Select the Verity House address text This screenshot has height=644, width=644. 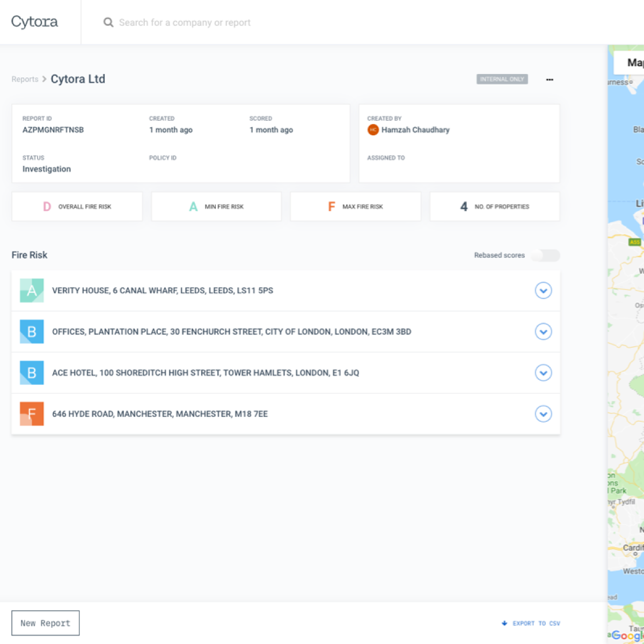pyautogui.click(x=163, y=291)
